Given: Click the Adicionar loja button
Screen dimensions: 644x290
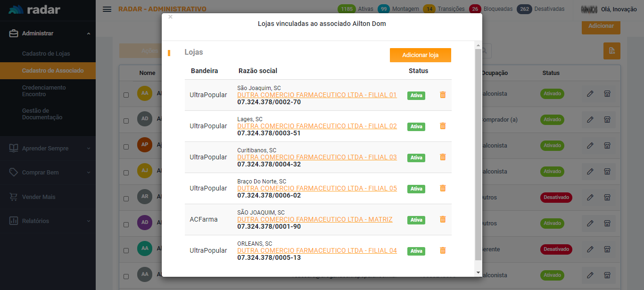Looking at the screenshot, I should pos(420,55).
